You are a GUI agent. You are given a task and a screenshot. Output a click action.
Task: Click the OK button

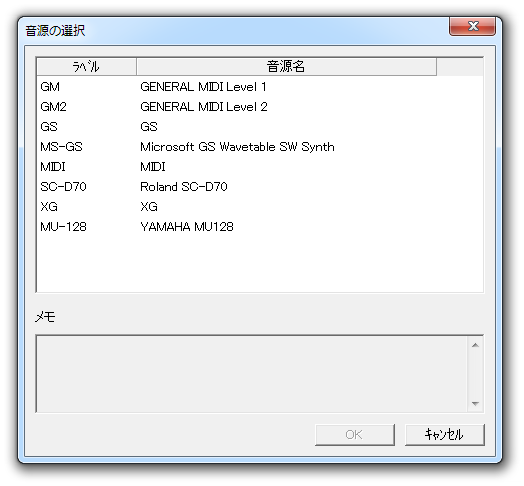(355, 435)
